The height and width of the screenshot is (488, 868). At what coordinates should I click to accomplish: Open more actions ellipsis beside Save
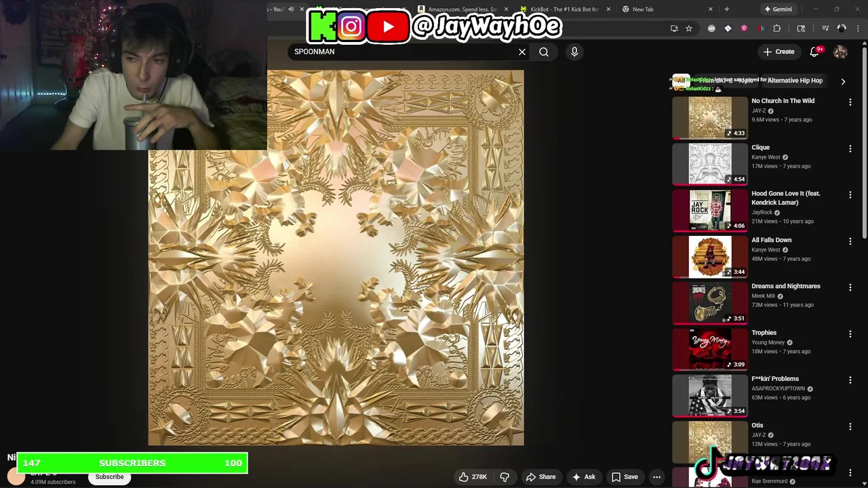656,477
